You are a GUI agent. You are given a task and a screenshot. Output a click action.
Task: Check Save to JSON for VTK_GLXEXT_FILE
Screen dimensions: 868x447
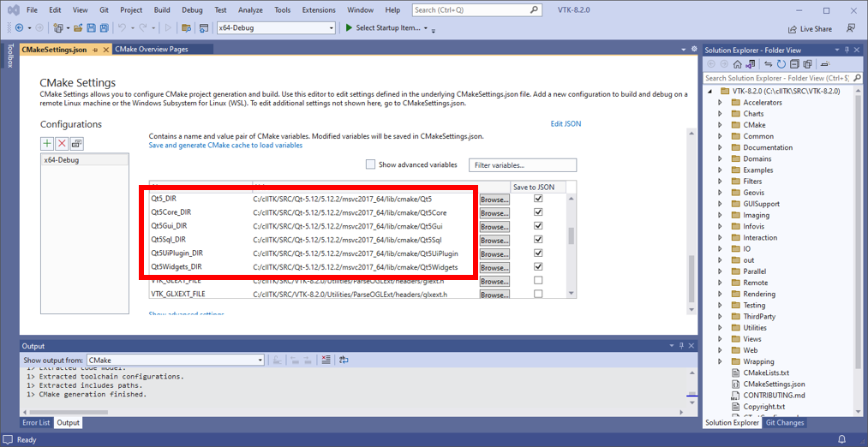(537, 294)
